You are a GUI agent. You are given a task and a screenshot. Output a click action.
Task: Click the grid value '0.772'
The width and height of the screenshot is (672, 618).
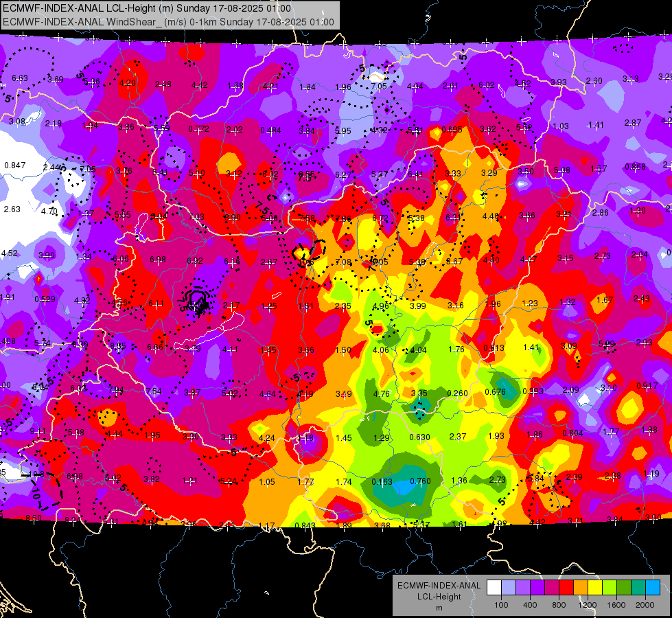(199, 129)
